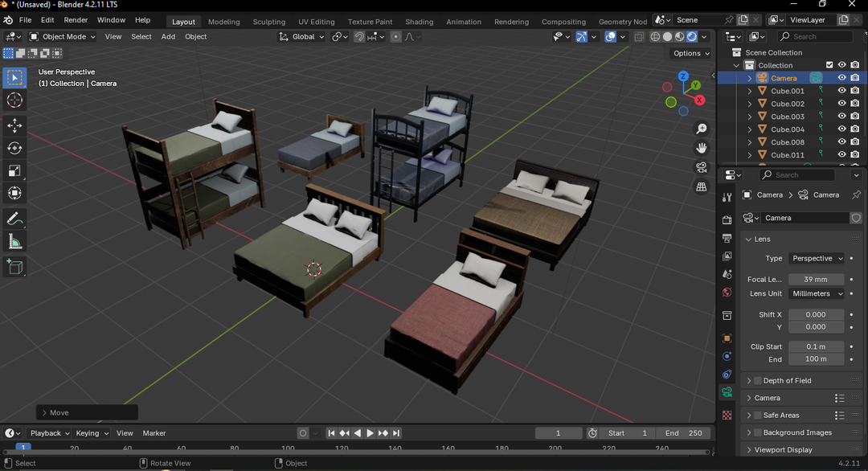
Task: Hide Cube.001 via eye icon
Action: click(x=842, y=91)
